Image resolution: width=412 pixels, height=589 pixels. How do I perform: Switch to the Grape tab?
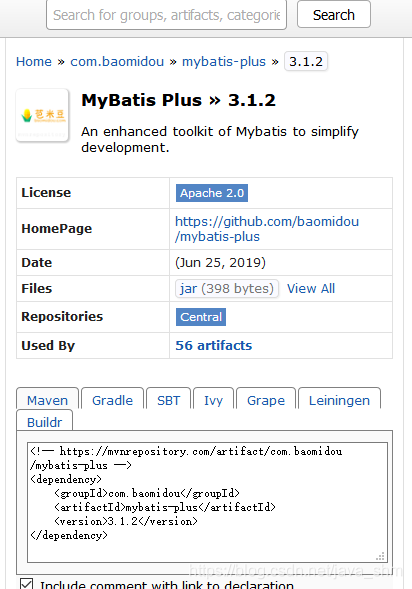266,400
